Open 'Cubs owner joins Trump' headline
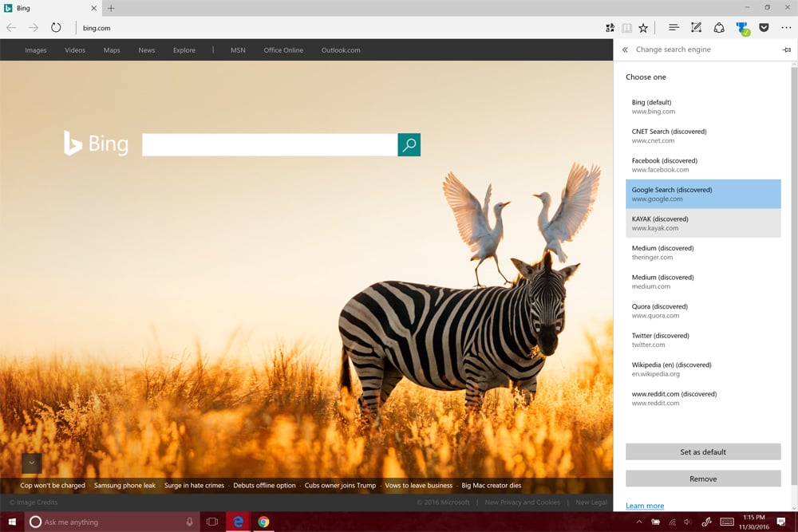This screenshot has width=798, height=532. [x=340, y=485]
